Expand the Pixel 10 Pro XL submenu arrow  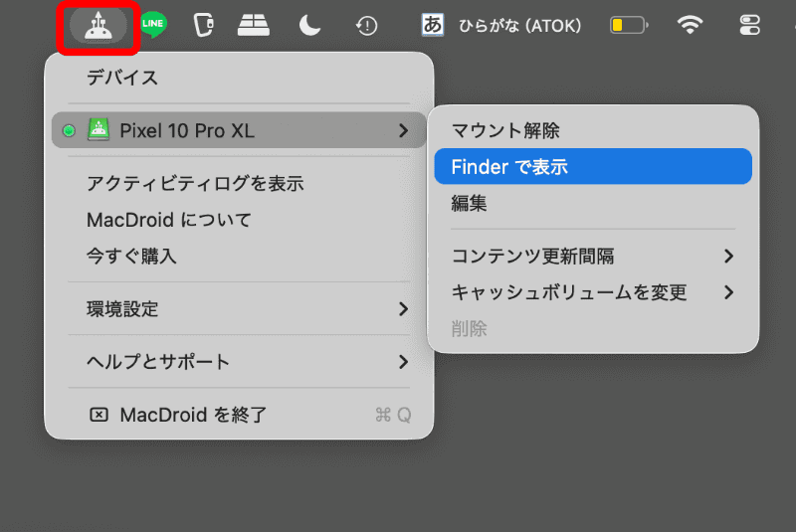(404, 131)
